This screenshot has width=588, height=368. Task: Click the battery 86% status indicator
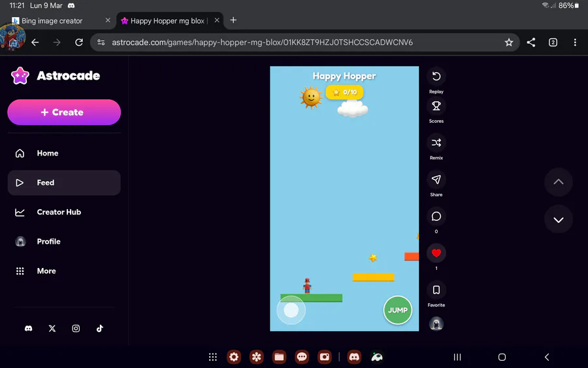pos(569,6)
